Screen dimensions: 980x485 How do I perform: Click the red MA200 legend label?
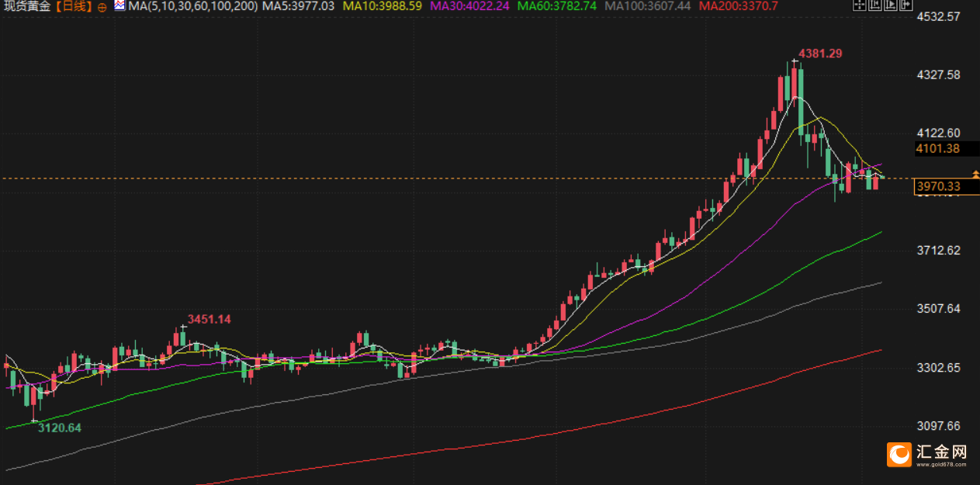738,7
